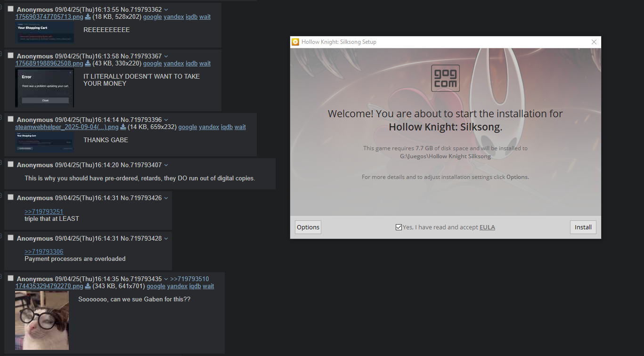Expand the THANKS GABE post thumbnail
The width and height of the screenshot is (644, 356).
(44, 142)
